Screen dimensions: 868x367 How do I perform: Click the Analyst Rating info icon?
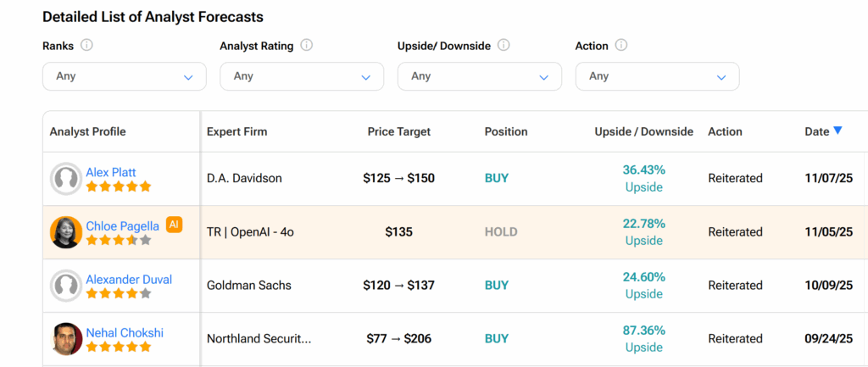306,46
